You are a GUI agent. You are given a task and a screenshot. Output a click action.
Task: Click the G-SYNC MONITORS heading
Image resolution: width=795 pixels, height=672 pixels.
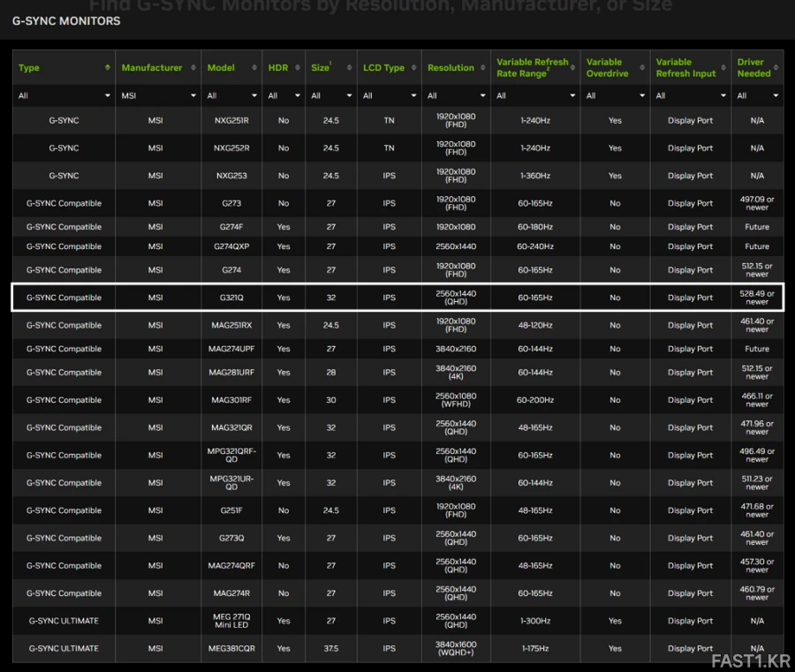[66, 21]
